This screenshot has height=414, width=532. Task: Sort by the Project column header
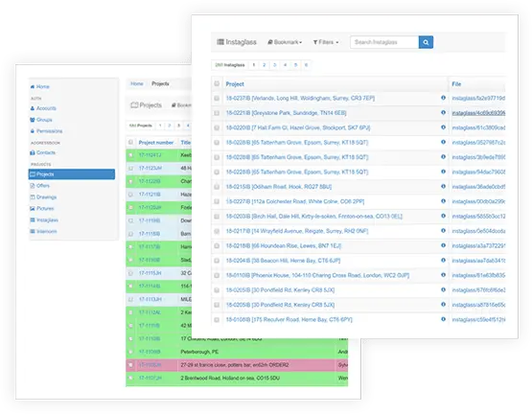pyautogui.click(x=235, y=83)
